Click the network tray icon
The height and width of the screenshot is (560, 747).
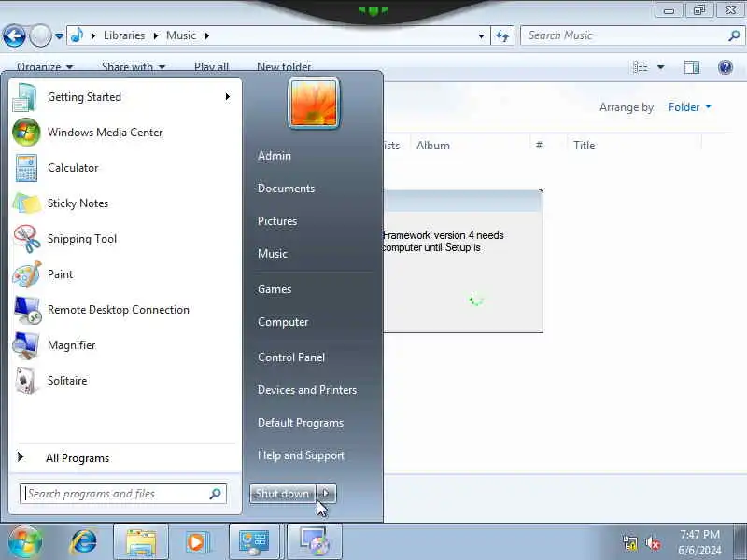click(x=629, y=543)
